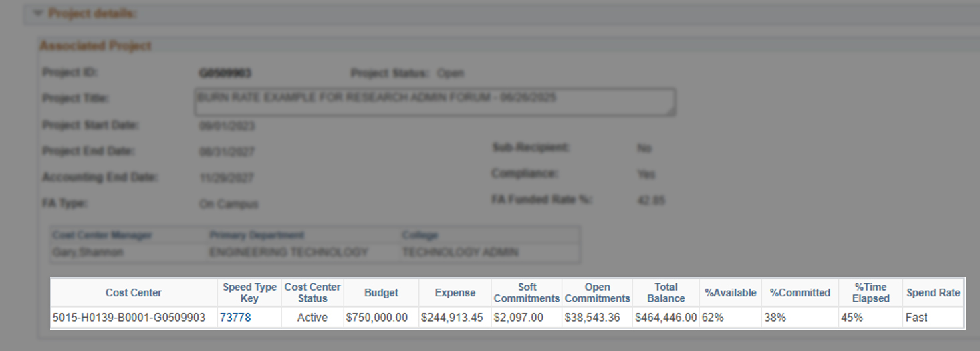Select the Total Balance column header
This screenshot has width=980, height=351.
click(666, 293)
